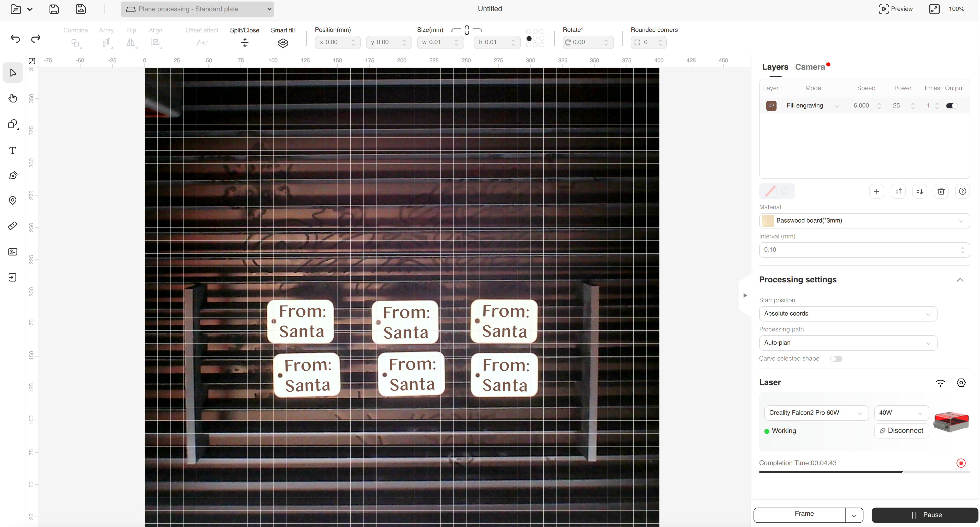Toggle size aspect ratio lock

point(467,30)
